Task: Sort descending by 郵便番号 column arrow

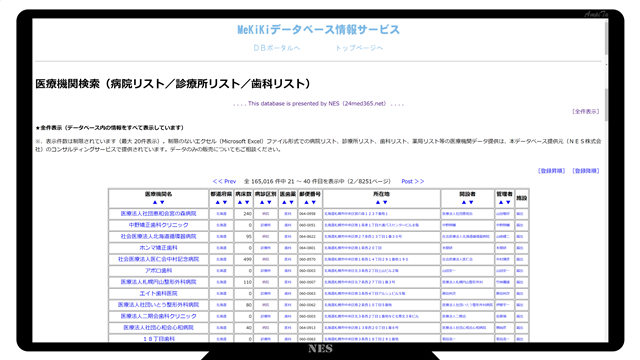Action: 314,202
